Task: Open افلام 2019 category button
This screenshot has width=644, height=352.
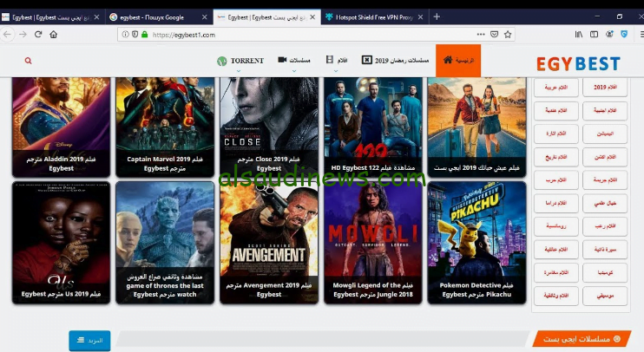Action: point(605,87)
